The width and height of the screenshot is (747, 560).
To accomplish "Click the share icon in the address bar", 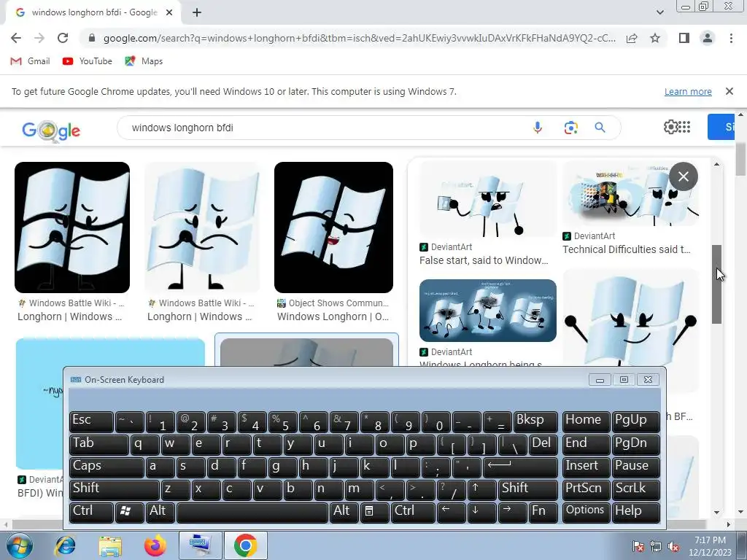I will pyautogui.click(x=632, y=38).
